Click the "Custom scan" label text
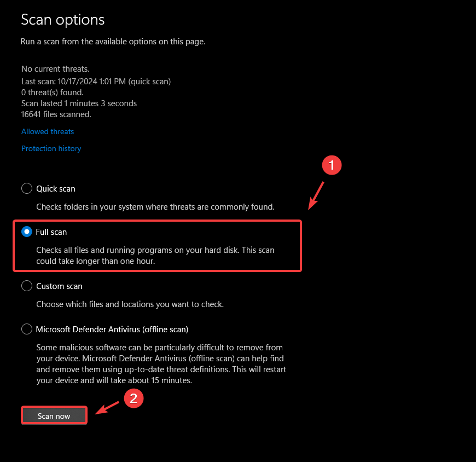 (59, 286)
